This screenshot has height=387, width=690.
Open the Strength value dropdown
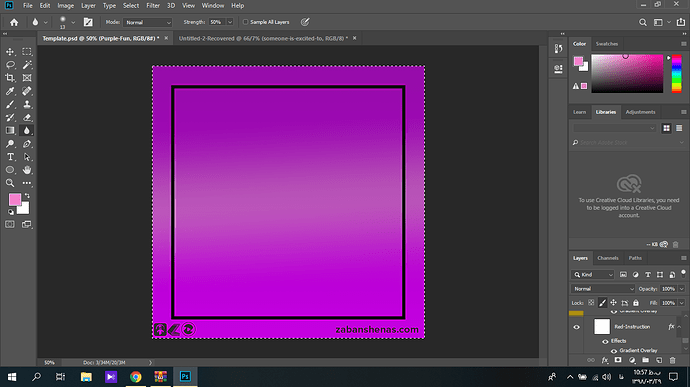click(x=230, y=22)
